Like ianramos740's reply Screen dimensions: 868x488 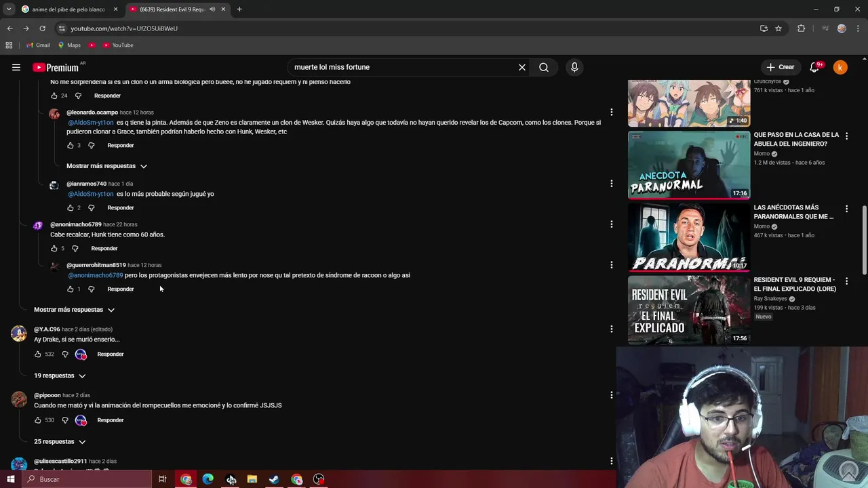click(70, 207)
